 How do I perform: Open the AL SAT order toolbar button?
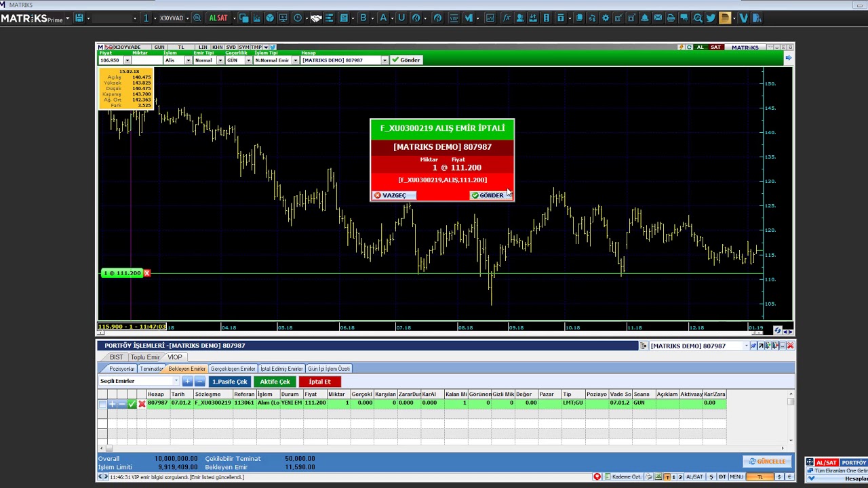218,18
